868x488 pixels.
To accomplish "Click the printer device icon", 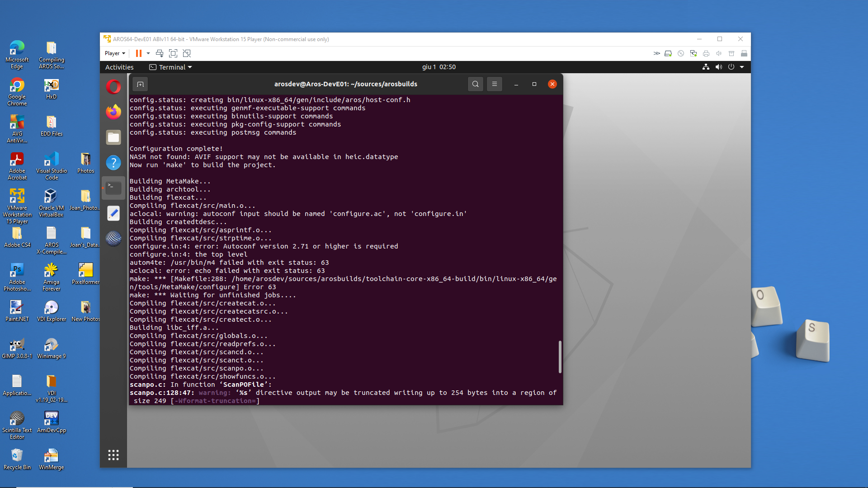I will coord(706,53).
